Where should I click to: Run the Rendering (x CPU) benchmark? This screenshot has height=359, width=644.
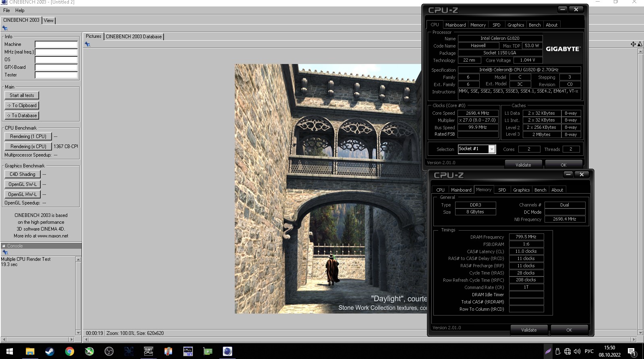tap(28, 146)
